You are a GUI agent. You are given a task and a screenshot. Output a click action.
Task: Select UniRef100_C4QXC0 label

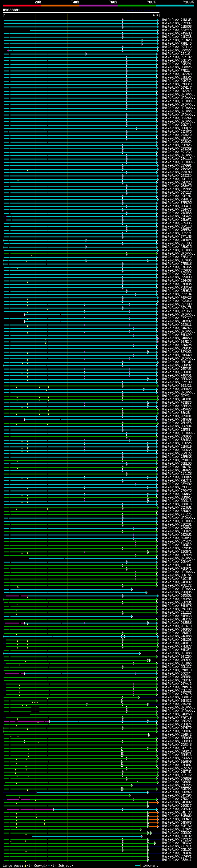tap(177, 843)
